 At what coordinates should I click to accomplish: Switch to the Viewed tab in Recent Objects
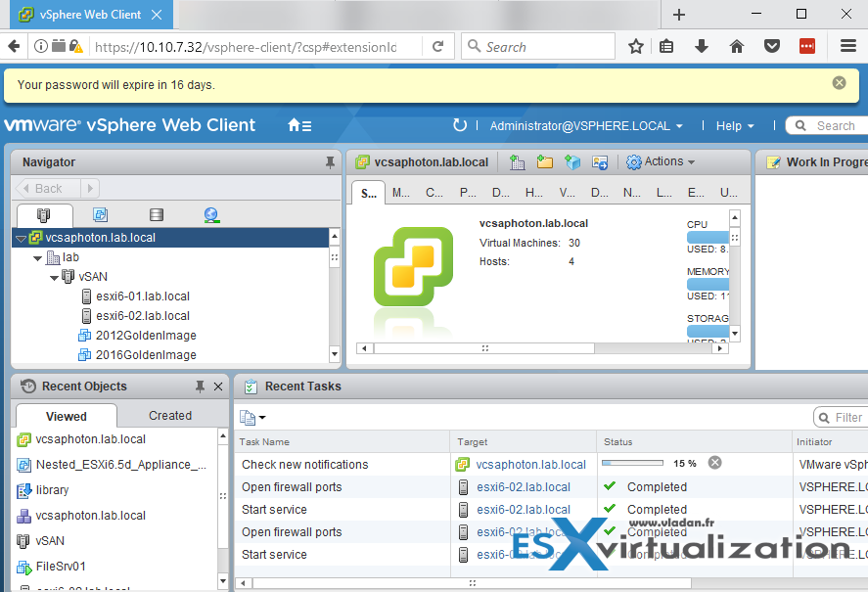67,416
